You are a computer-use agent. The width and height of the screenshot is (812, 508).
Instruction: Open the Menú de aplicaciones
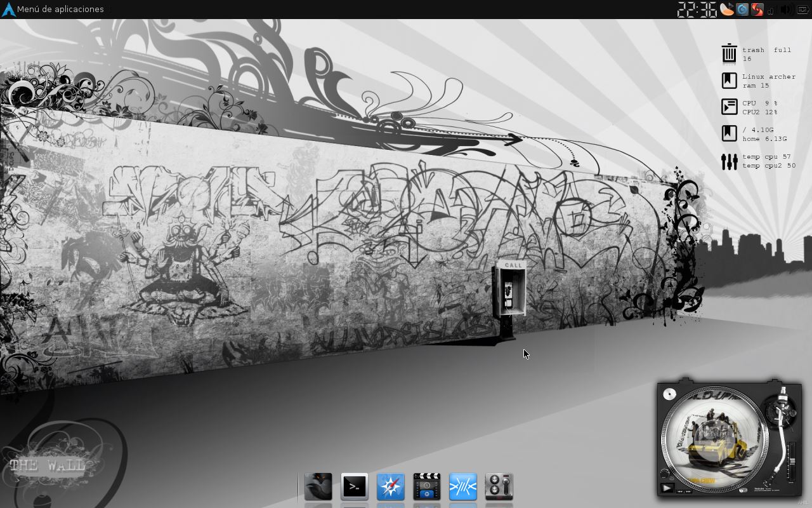pos(60,9)
